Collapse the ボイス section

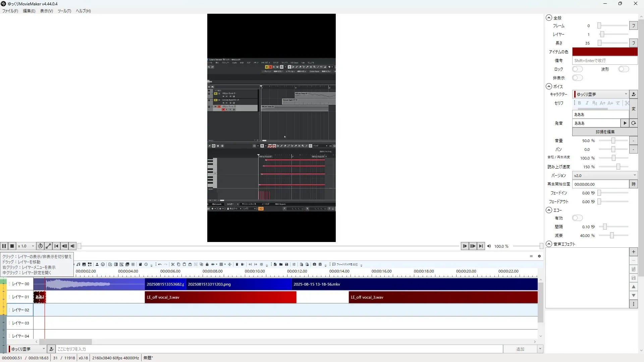549,86
